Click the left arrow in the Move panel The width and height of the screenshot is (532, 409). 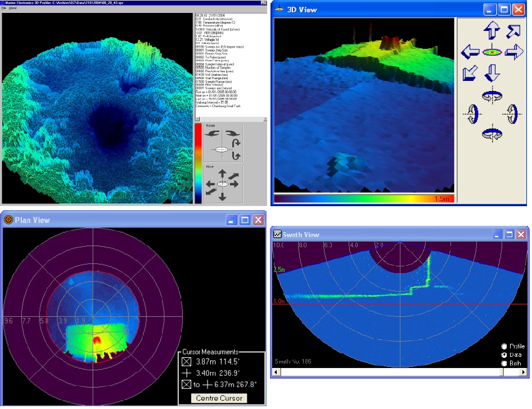[210, 184]
